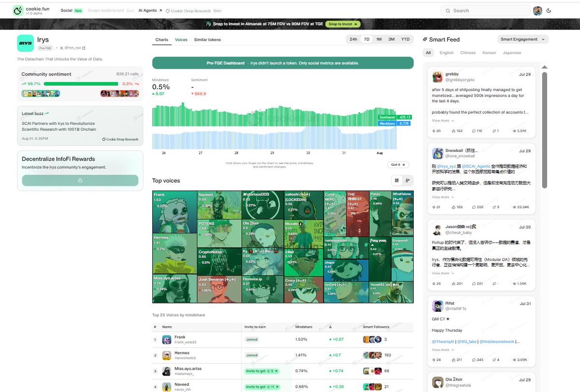Open the Voices tab
Image resolution: width=580 pixels, height=392 pixels.
coord(181,40)
